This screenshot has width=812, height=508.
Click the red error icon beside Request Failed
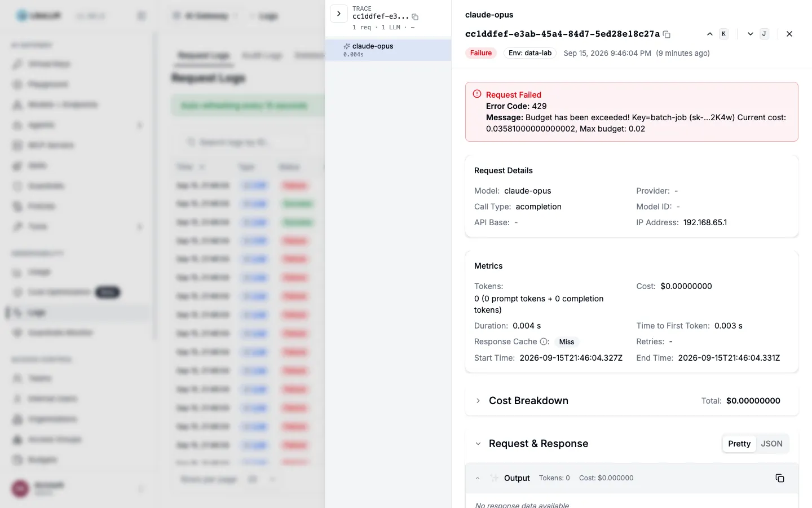(477, 94)
